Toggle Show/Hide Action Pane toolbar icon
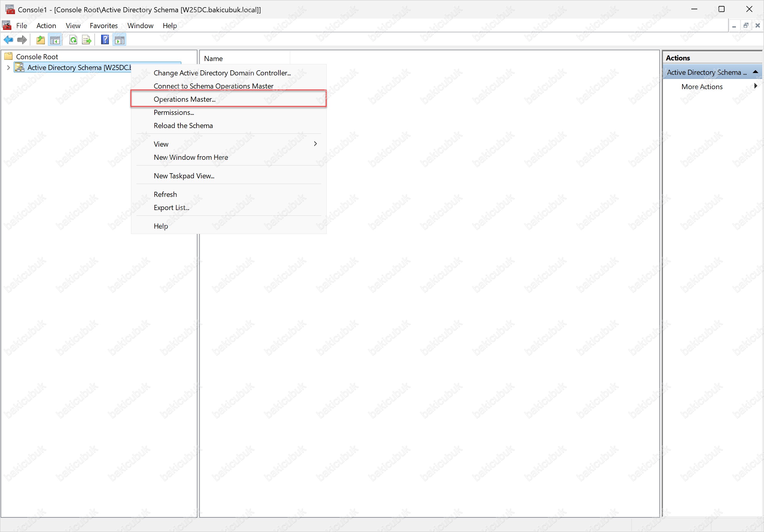 pyautogui.click(x=119, y=40)
